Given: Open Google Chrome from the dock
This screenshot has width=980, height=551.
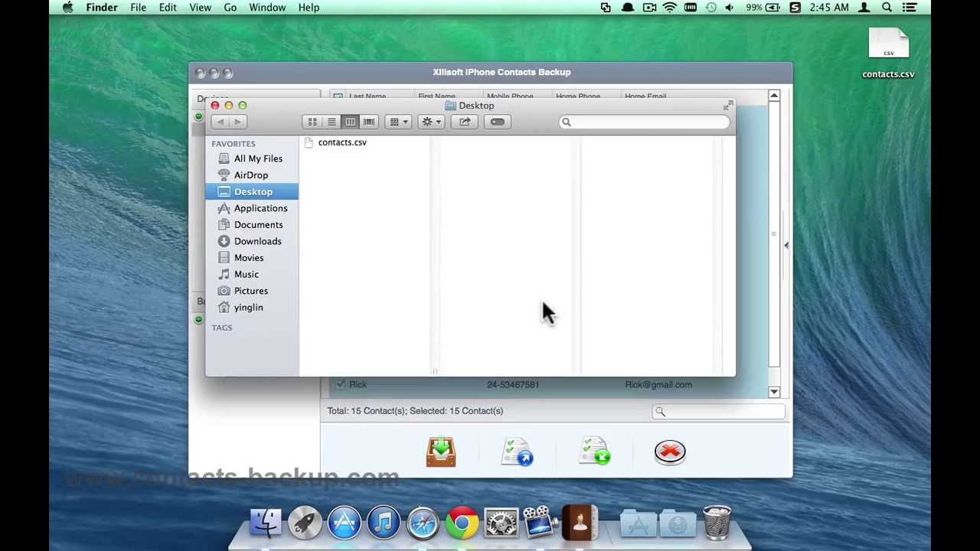Looking at the screenshot, I should (x=462, y=523).
